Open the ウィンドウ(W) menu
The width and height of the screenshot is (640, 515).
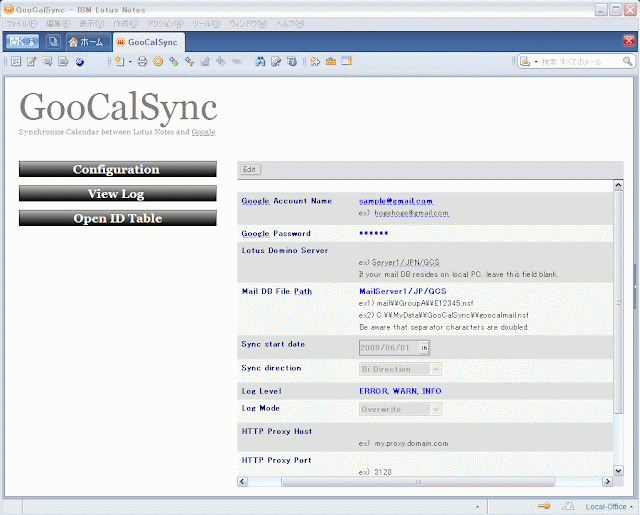click(248, 24)
